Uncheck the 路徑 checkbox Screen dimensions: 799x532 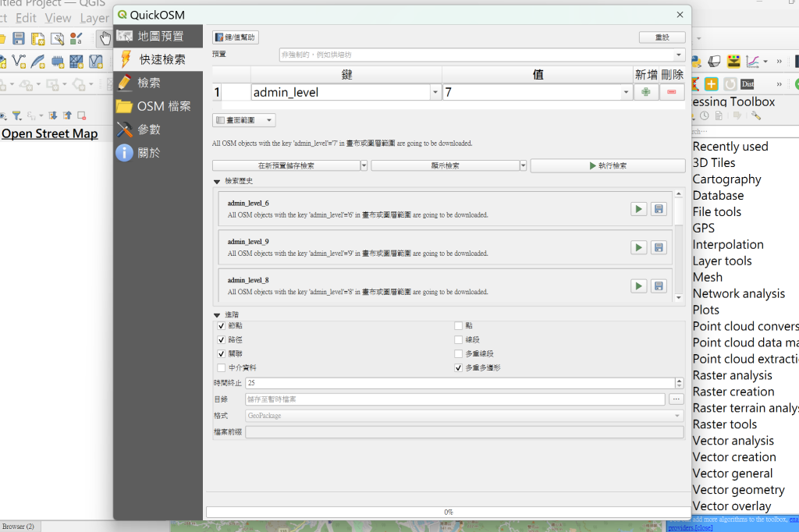pyautogui.click(x=221, y=340)
